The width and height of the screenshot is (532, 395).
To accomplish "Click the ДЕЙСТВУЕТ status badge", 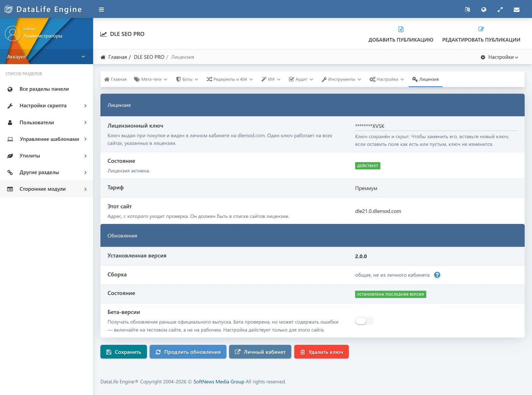I will point(368,166).
